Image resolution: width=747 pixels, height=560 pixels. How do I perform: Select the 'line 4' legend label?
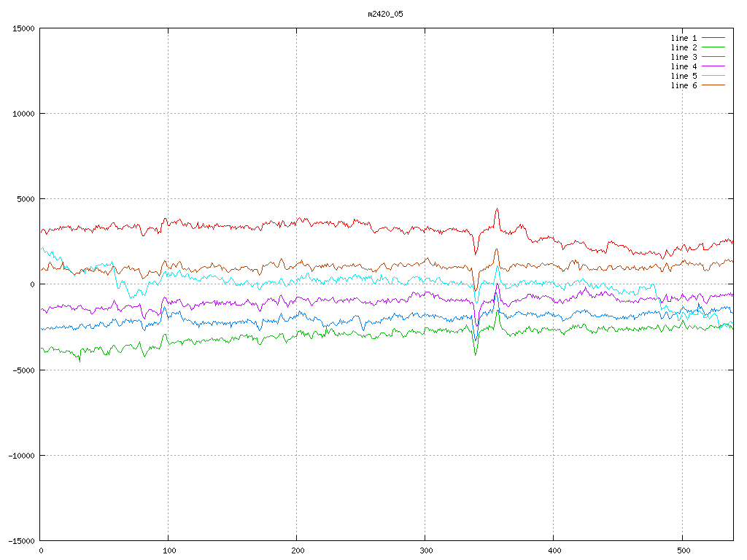[684, 66]
